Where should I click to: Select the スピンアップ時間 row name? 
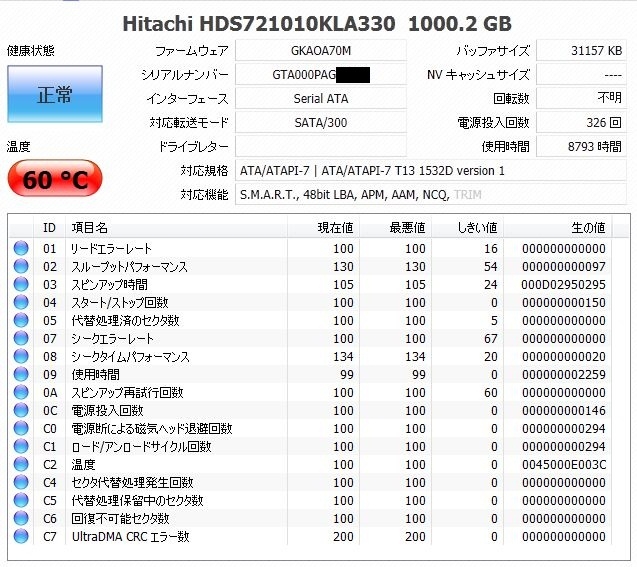[x=109, y=285]
